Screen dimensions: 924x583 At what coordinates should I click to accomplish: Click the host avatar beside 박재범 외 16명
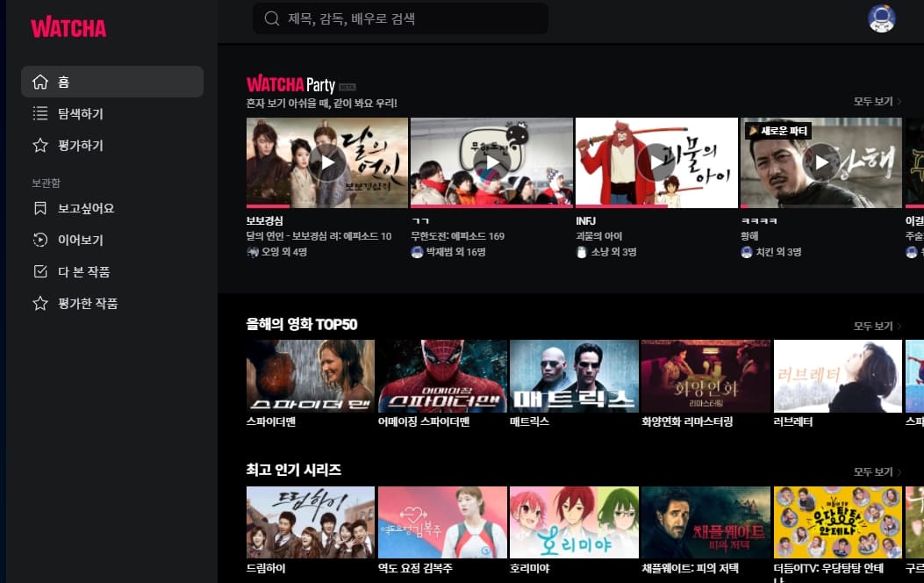click(x=417, y=252)
